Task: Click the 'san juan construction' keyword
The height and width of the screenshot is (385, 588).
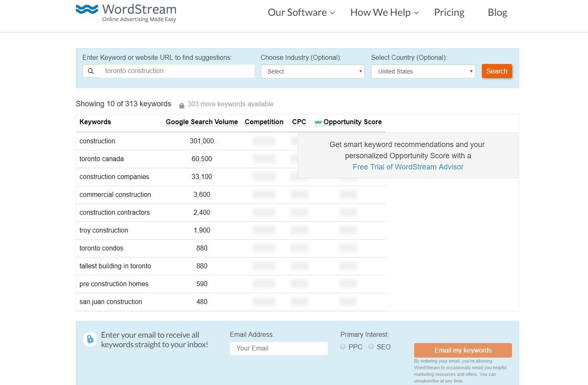Action: 111,302
